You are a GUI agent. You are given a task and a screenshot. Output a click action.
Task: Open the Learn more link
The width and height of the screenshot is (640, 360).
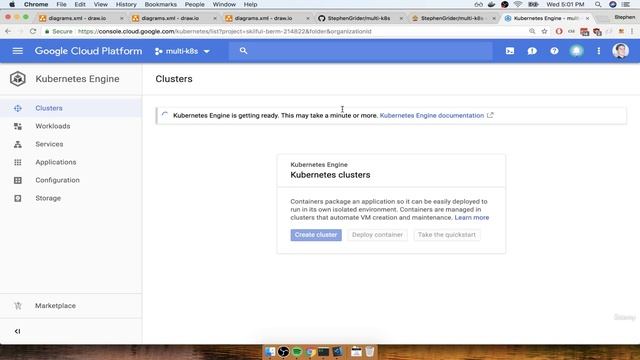coord(472,218)
